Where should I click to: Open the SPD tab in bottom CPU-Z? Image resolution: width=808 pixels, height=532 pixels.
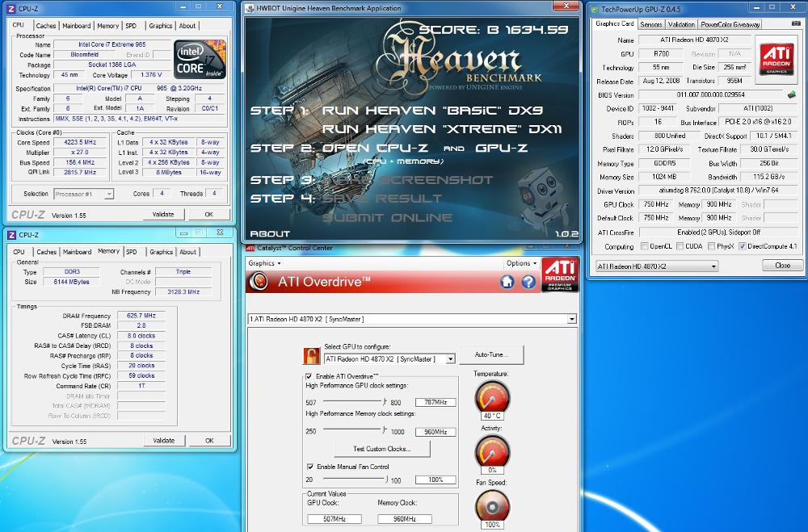coord(132,252)
